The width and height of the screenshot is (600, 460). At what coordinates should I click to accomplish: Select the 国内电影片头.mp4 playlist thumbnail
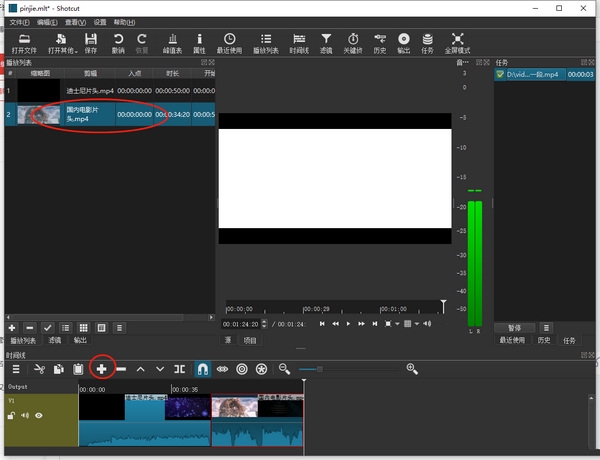point(38,115)
